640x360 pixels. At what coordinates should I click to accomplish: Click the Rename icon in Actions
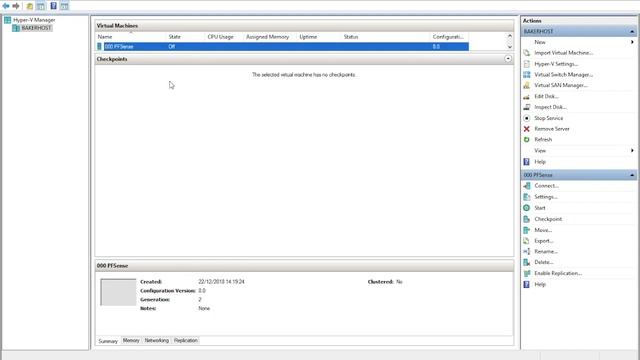(x=527, y=251)
